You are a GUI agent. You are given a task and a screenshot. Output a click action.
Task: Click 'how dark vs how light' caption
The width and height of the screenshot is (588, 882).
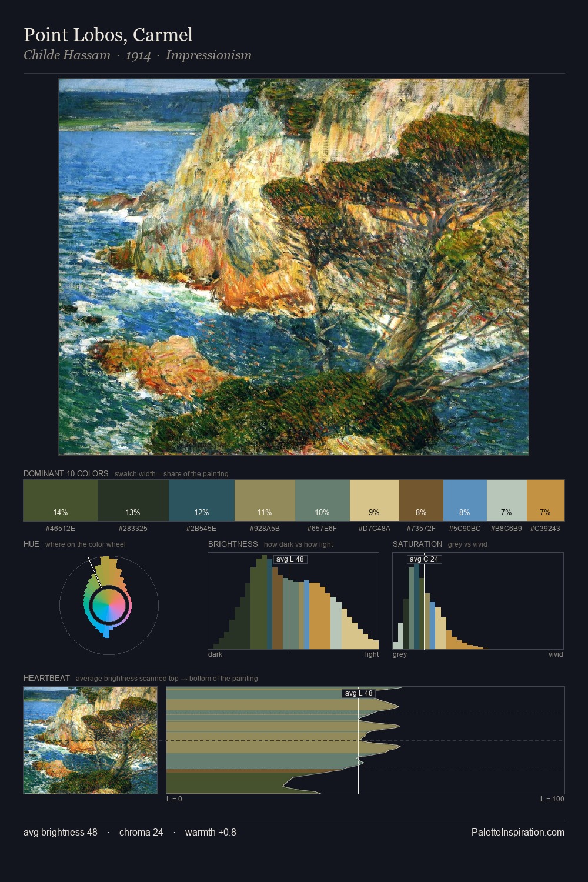[298, 544]
